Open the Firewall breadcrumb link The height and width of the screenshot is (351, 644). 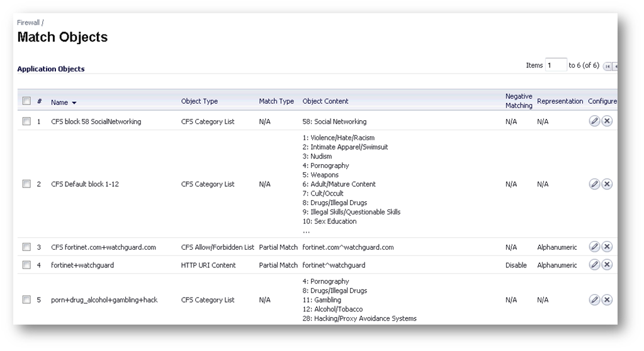(x=28, y=23)
